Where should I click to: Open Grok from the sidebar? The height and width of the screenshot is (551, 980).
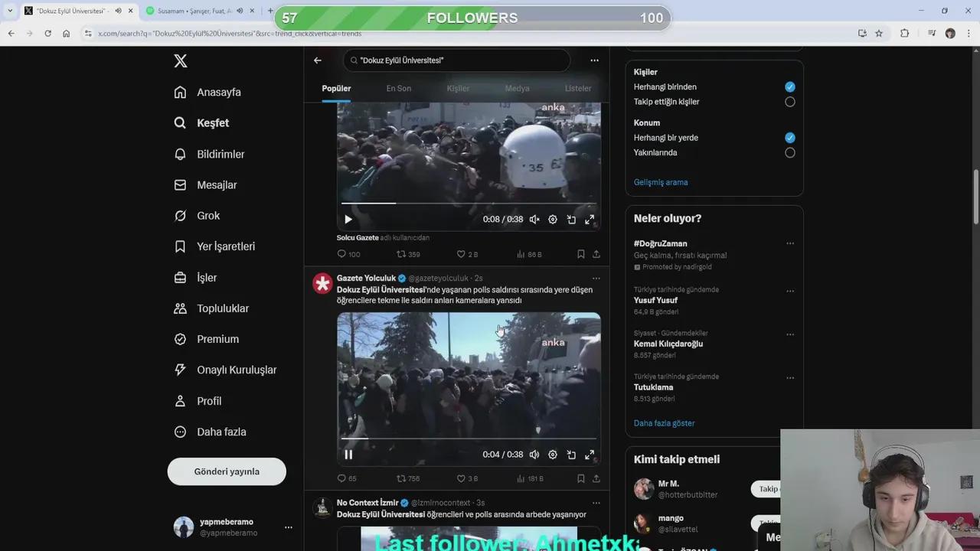[x=208, y=215]
